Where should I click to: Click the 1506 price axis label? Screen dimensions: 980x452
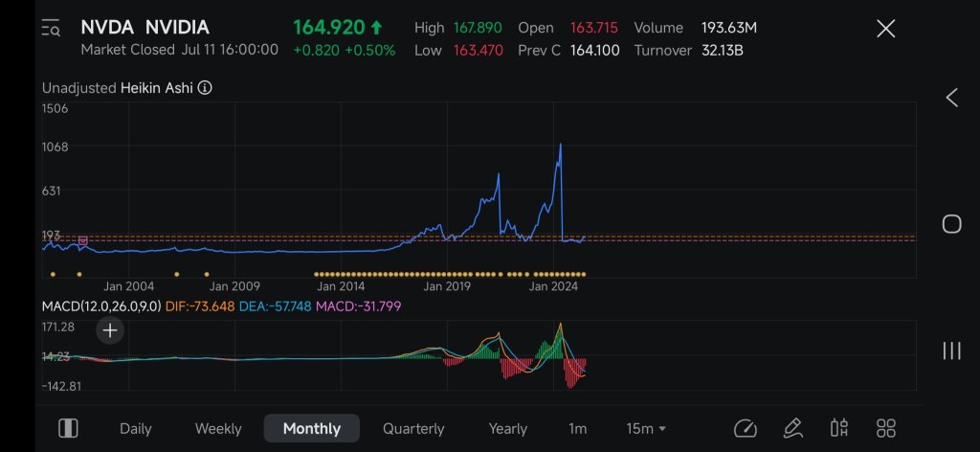click(x=55, y=109)
